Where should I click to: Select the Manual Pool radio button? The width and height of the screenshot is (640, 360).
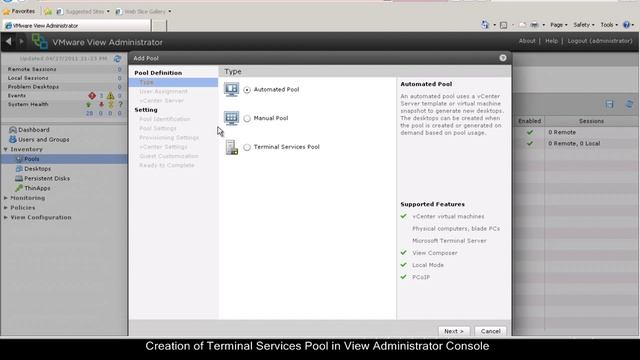click(x=247, y=118)
